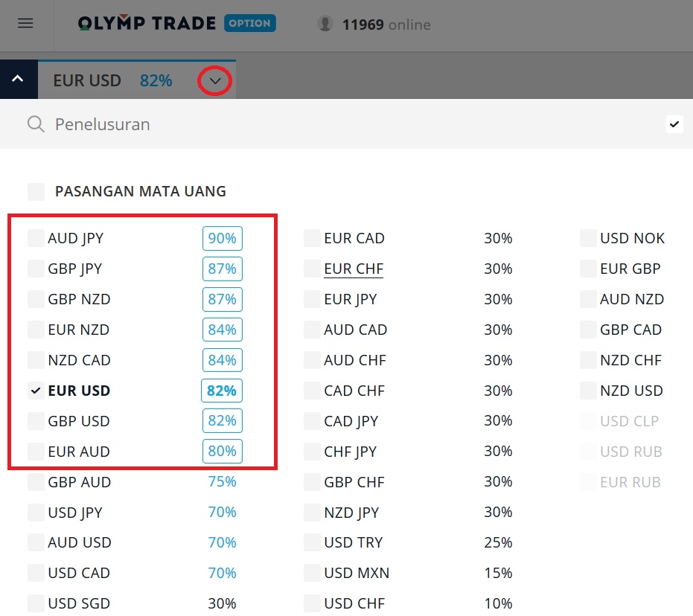Click the online users profile icon

(325, 23)
